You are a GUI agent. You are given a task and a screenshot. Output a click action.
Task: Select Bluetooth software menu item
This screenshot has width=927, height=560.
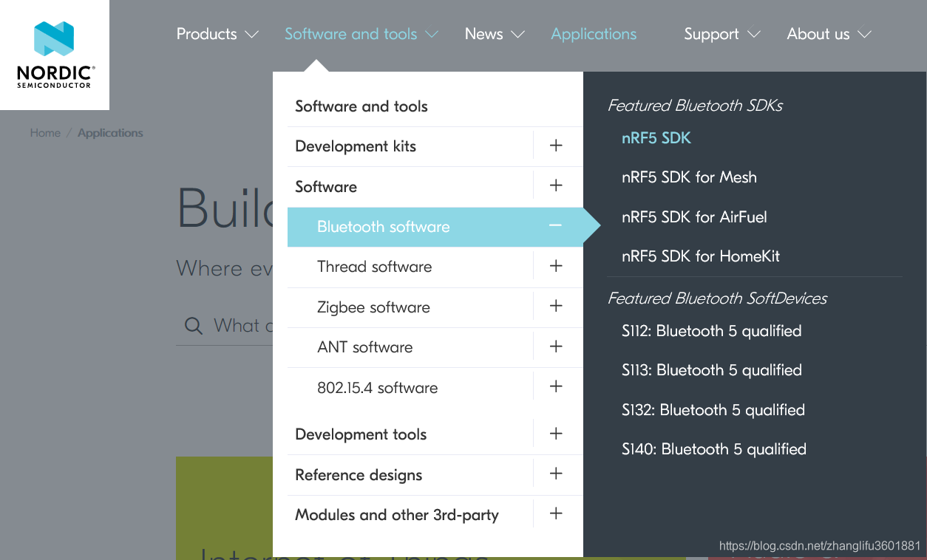coord(383,227)
